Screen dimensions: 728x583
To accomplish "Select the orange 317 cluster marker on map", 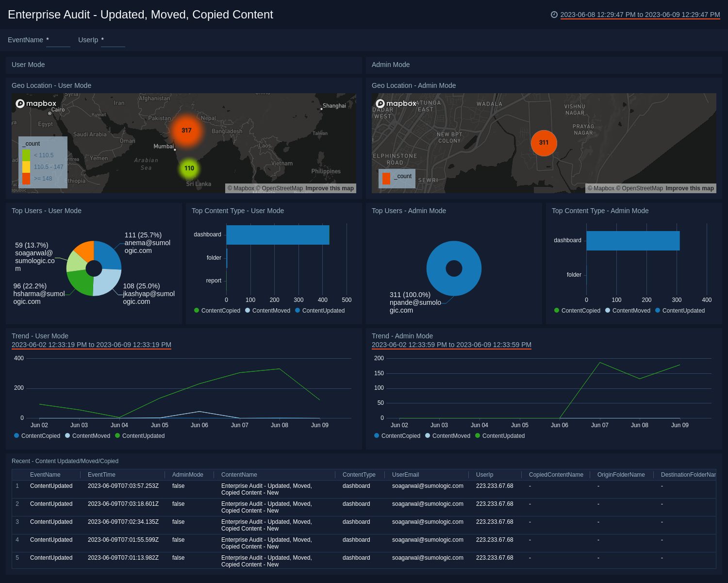I will point(186,131).
